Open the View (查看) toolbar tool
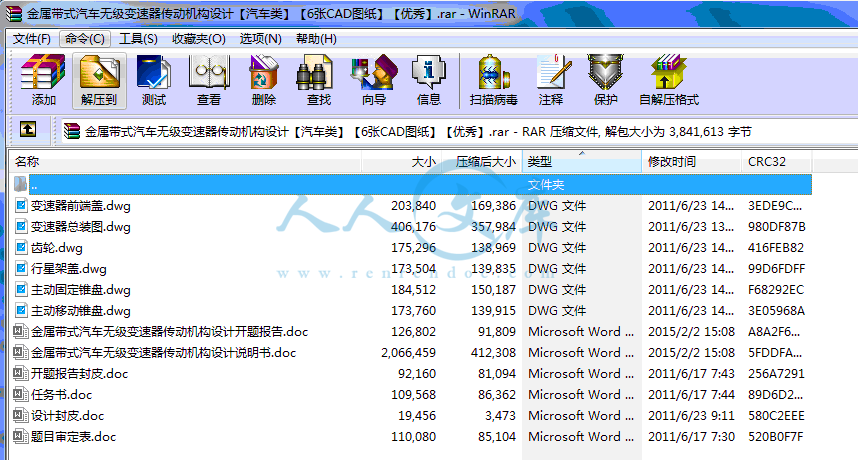 (x=208, y=80)
